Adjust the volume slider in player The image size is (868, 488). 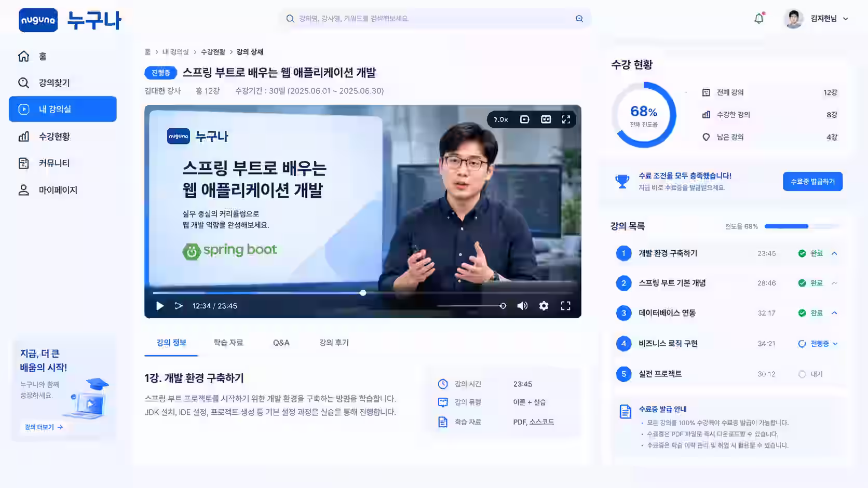point(471,306)
